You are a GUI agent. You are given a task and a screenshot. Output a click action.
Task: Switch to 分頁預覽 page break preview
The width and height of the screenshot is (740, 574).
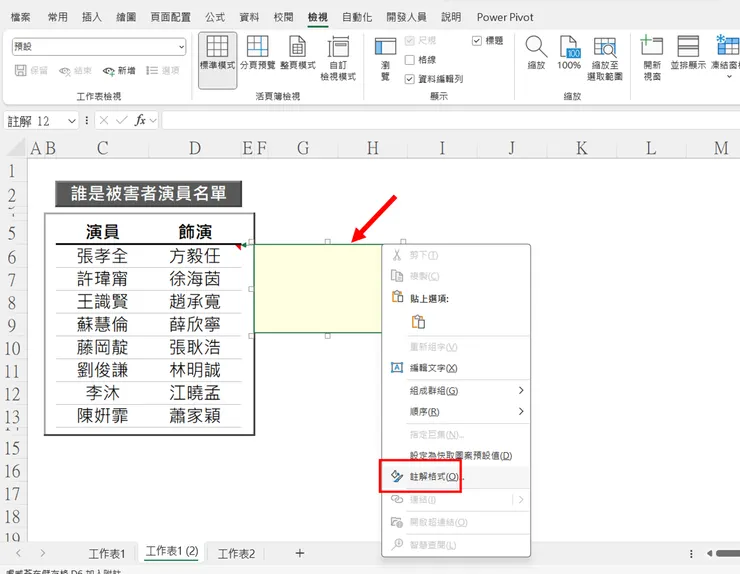coord(257,53)
